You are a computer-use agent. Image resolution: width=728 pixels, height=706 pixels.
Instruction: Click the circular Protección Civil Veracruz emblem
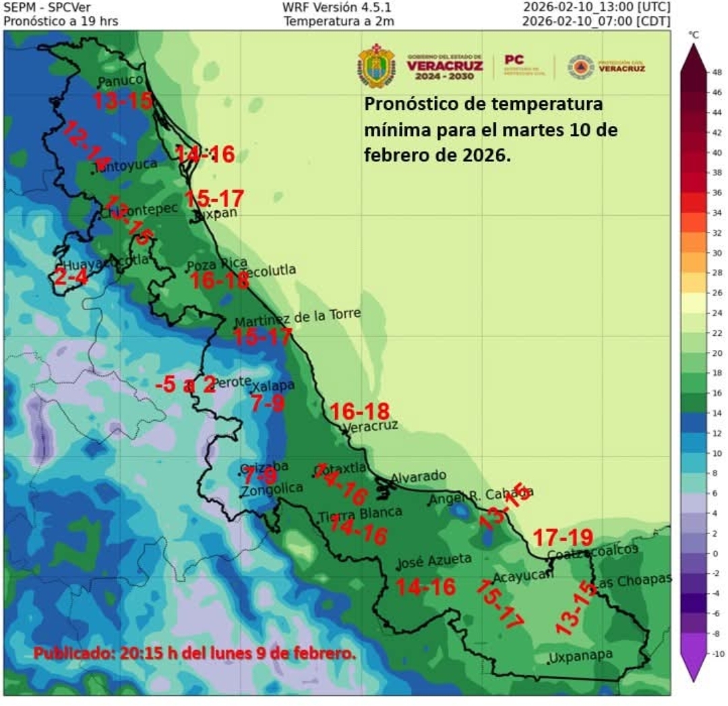tap(580, 67)
